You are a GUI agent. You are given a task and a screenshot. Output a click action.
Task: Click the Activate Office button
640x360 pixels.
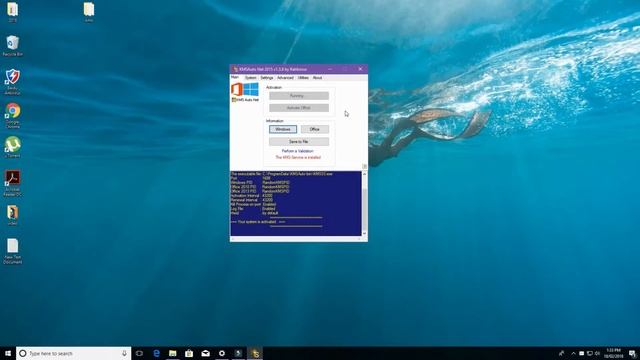pos(299,108)
